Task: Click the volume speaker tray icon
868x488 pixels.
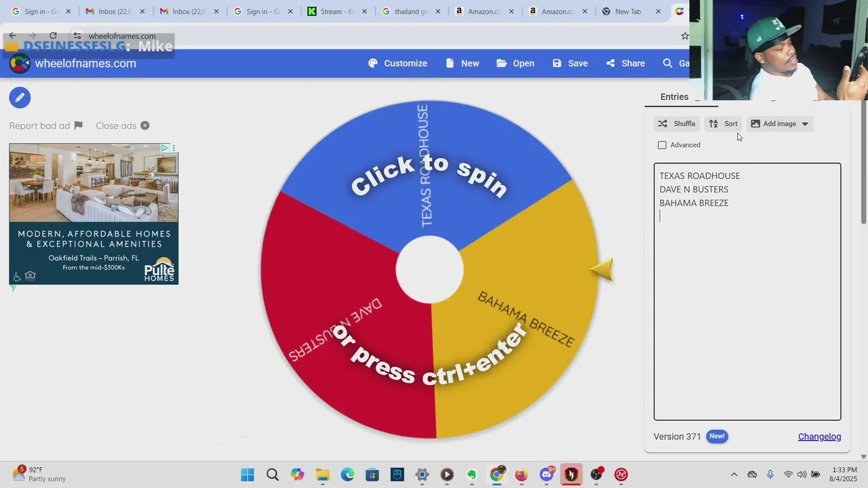Action: coord(802,474)
